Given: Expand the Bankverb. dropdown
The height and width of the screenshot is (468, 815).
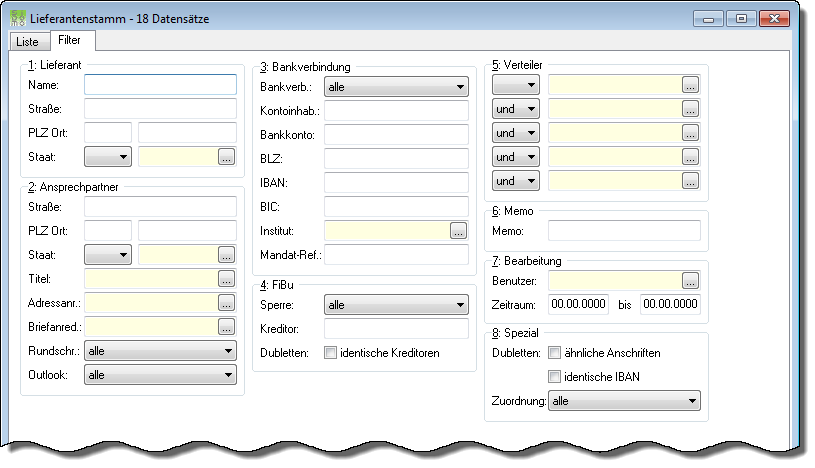Looking at the screenshot, I should [396, 87].
